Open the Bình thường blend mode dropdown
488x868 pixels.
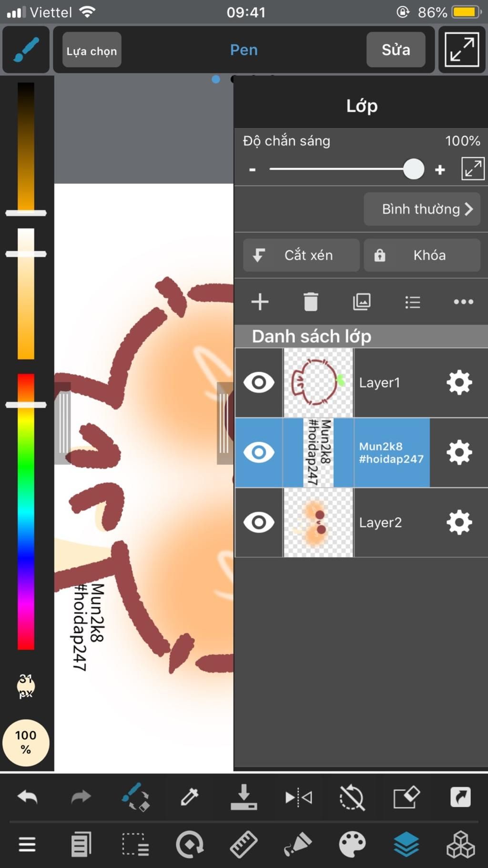coord(422,209)
